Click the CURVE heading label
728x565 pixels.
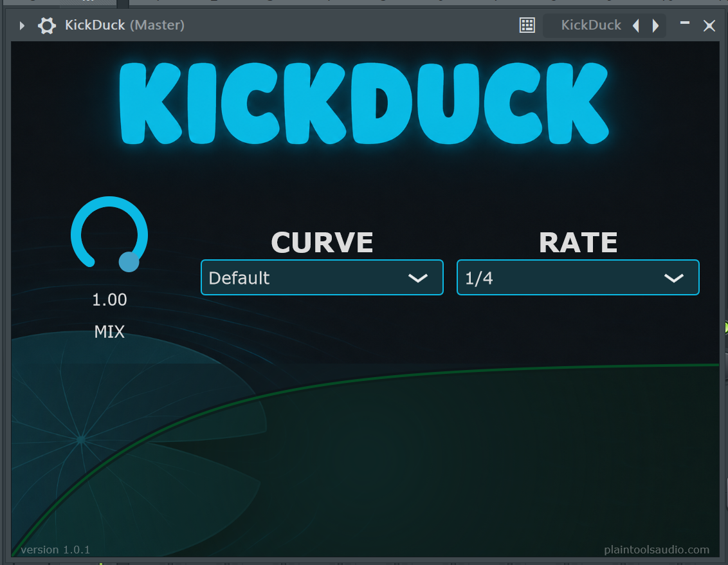click(x=322, y=243)
